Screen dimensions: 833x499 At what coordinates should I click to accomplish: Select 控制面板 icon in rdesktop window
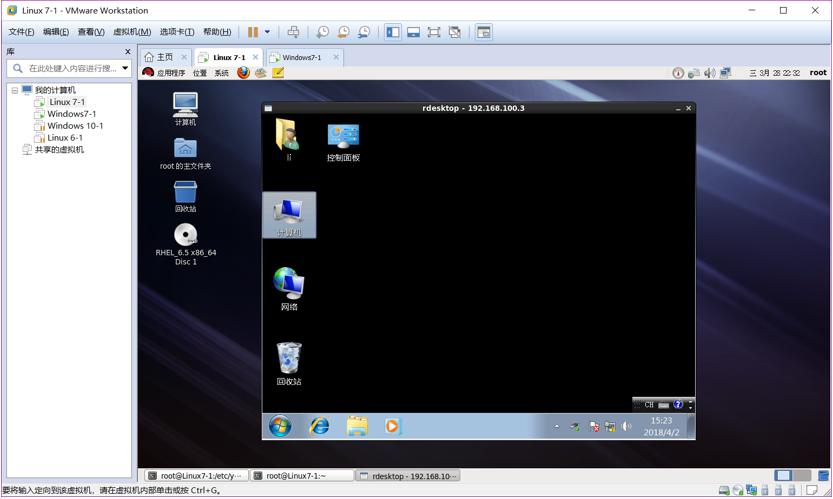[x=343, y=142]
